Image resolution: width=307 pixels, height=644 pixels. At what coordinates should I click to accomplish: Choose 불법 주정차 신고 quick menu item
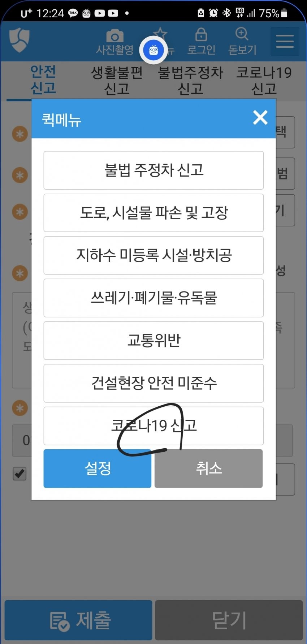(153, 170)
